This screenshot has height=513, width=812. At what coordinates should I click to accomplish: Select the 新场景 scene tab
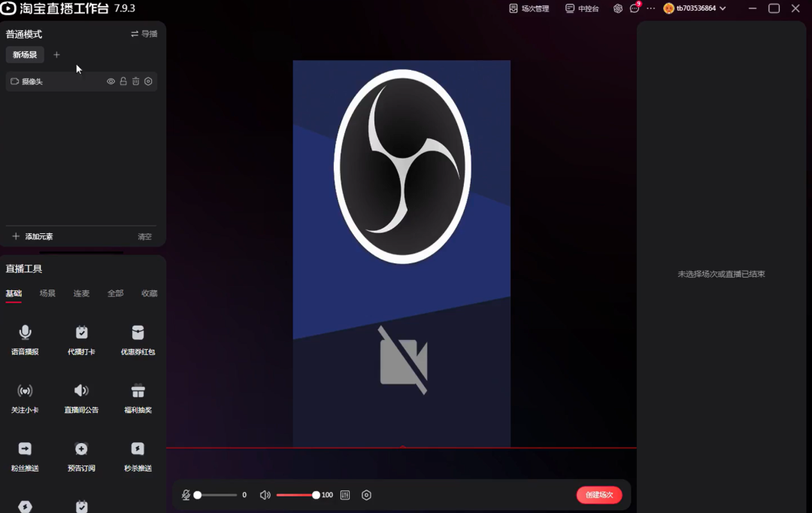25,55
